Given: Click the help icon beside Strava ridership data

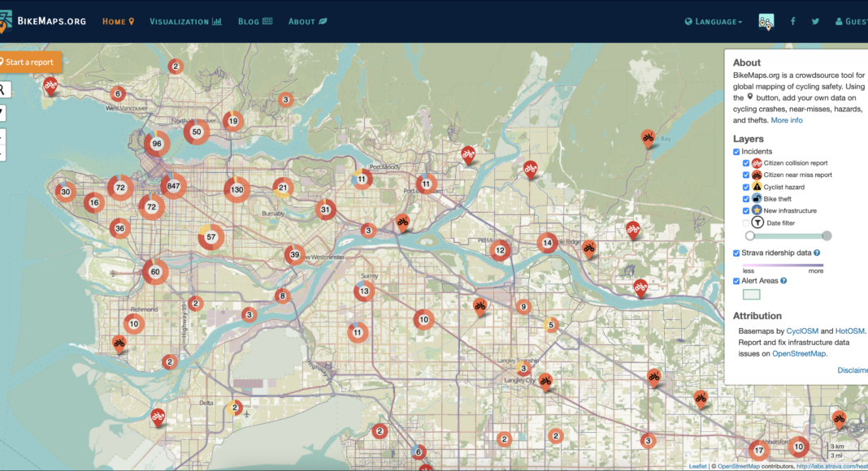Looking at the screenshot, I should [x=817, y=253].
